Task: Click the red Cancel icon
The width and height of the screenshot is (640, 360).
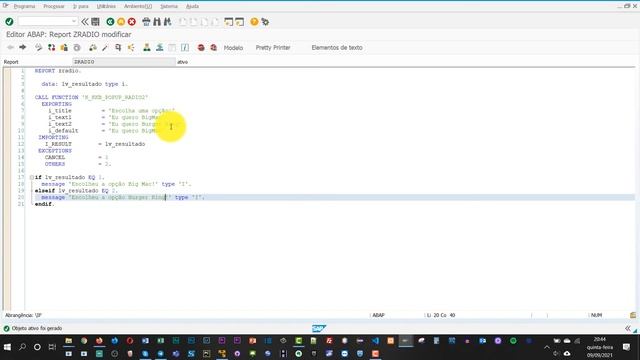Action: 131,22
